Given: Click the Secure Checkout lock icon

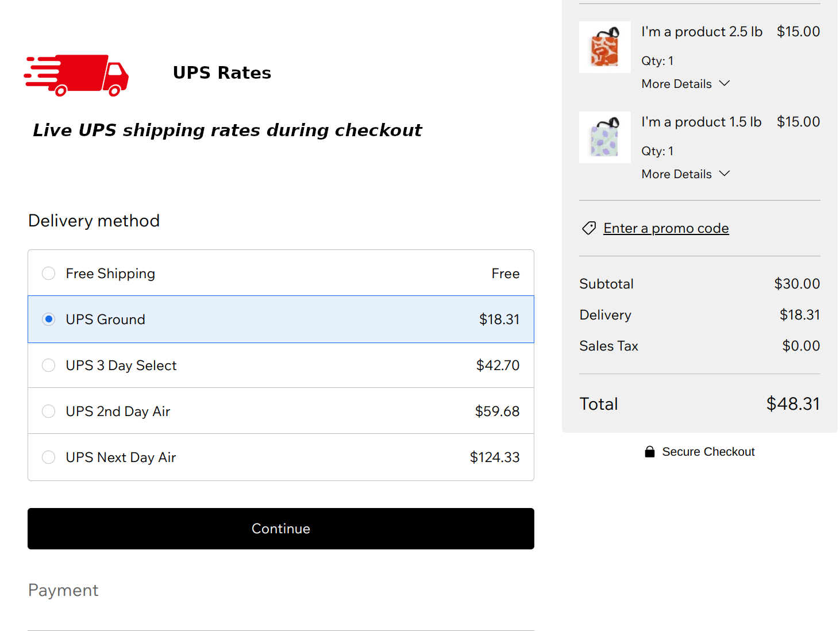Looking at the screenshot, I should pos(650,452).
